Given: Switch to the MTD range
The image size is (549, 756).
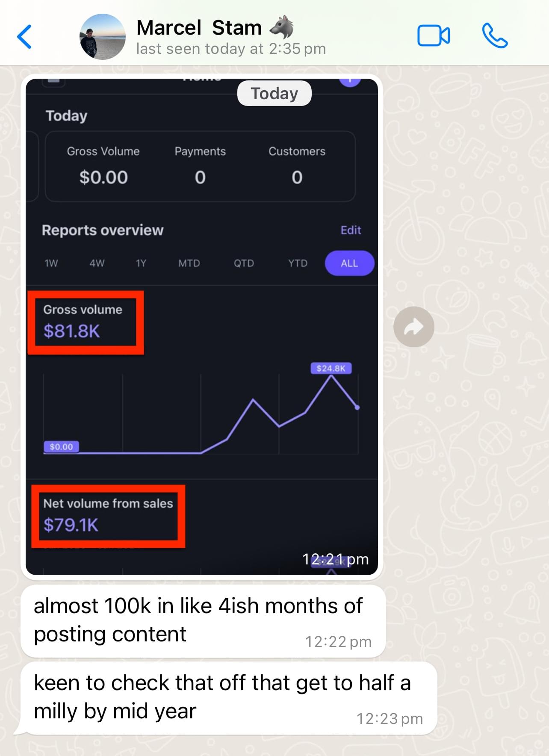Looking at the screenshot, I should pos(189,263).
